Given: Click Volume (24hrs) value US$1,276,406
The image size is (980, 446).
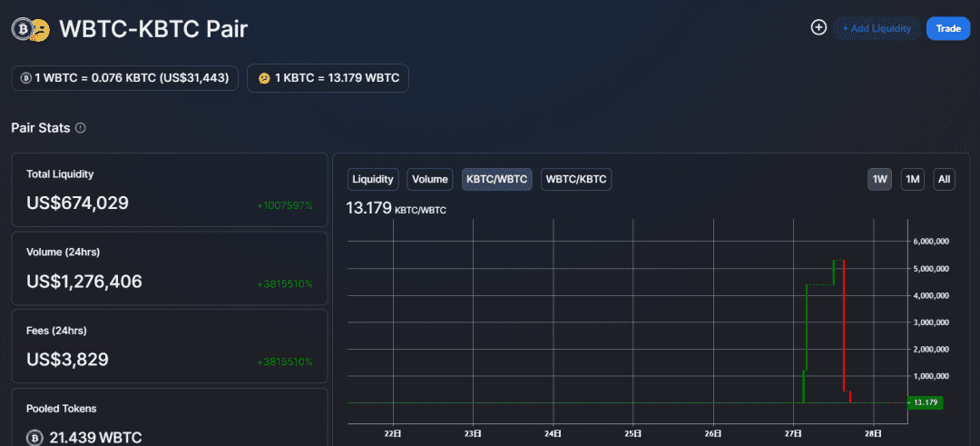Looking at the screenshot, I should click(x=84, y=282).
